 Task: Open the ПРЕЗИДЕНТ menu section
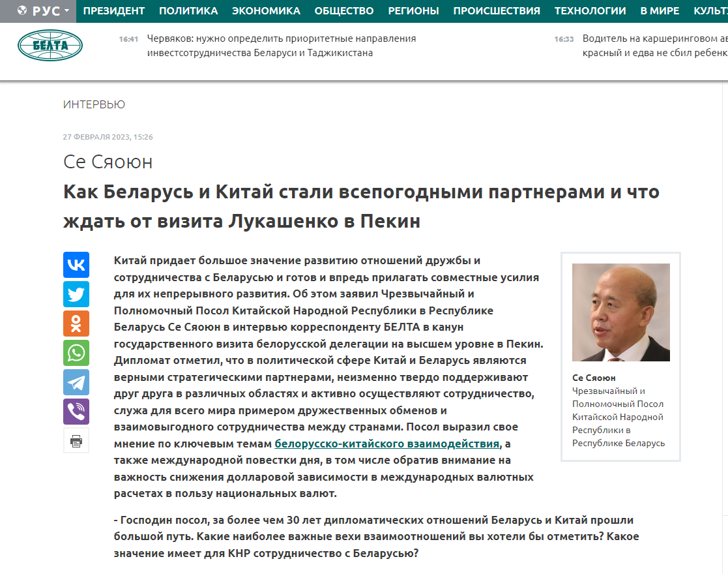(114, 10)
